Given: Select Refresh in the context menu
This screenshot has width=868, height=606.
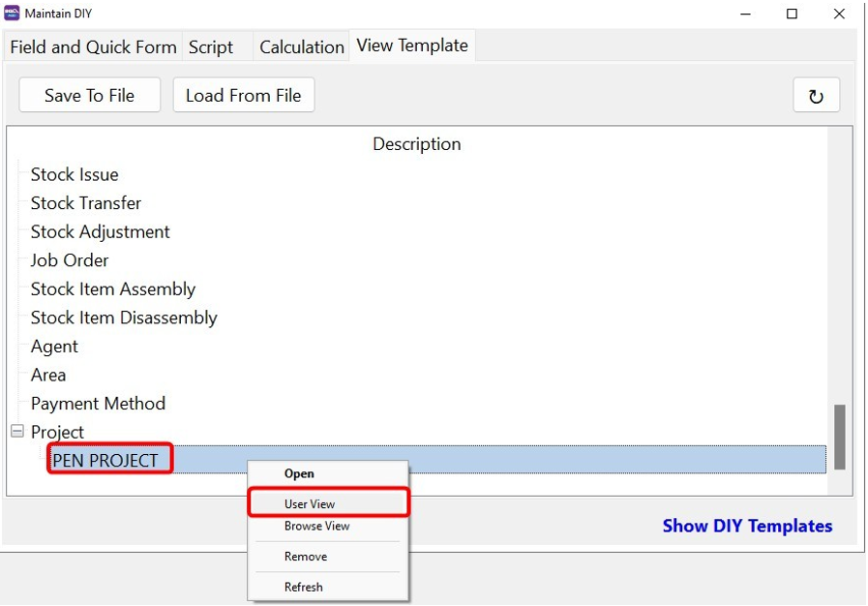Looking at the screenshot, I should tap(303, 587).
